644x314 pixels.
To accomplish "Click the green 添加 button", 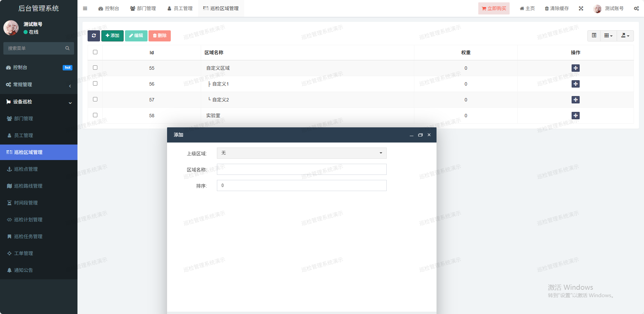I will click(112, 36).
